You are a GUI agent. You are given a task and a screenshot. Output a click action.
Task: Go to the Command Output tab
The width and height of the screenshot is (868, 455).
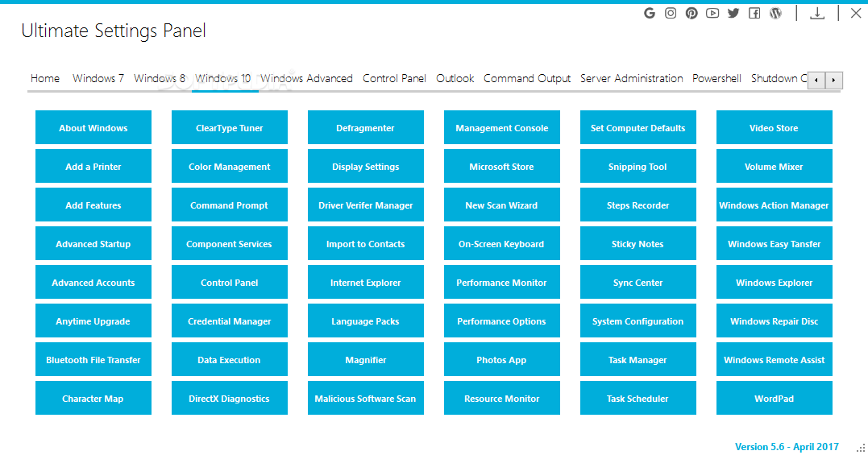click(527, 78)
